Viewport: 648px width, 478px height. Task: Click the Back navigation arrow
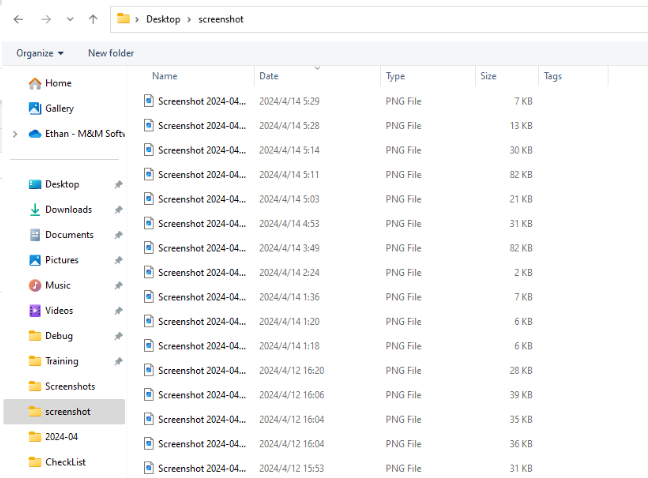[x=18, y=19]
